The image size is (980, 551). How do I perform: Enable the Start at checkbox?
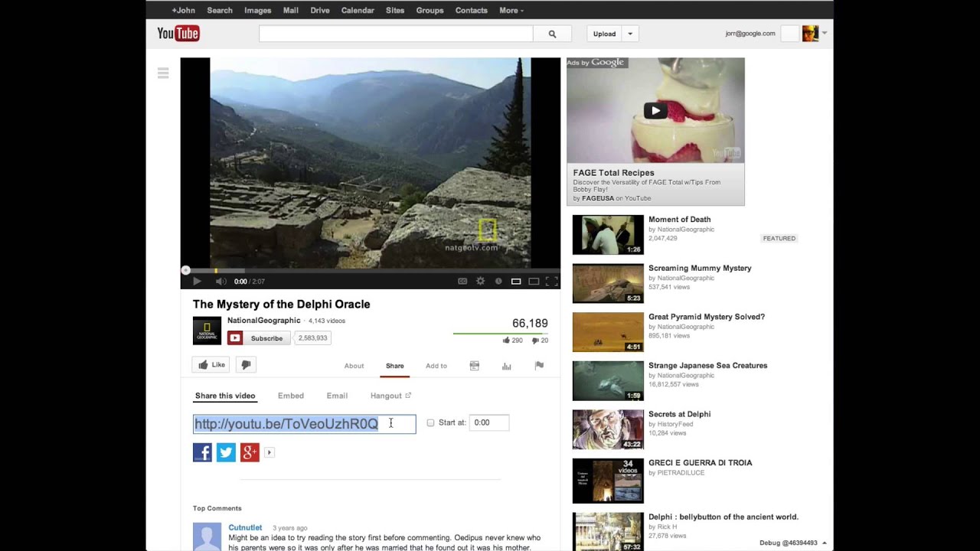pyautogui.click(x=430, y=422)
